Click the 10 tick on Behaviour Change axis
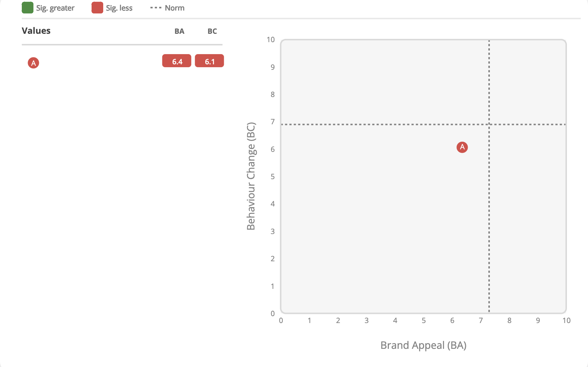The height and width of the screenshot is (367, 588). pos(271,40)
